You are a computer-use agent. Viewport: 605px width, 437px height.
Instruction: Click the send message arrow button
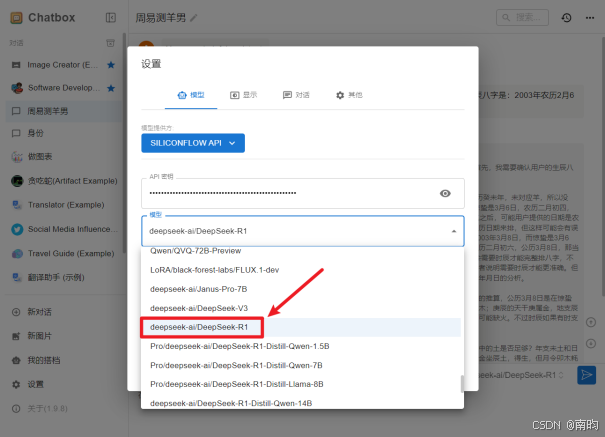coord(586,375)
